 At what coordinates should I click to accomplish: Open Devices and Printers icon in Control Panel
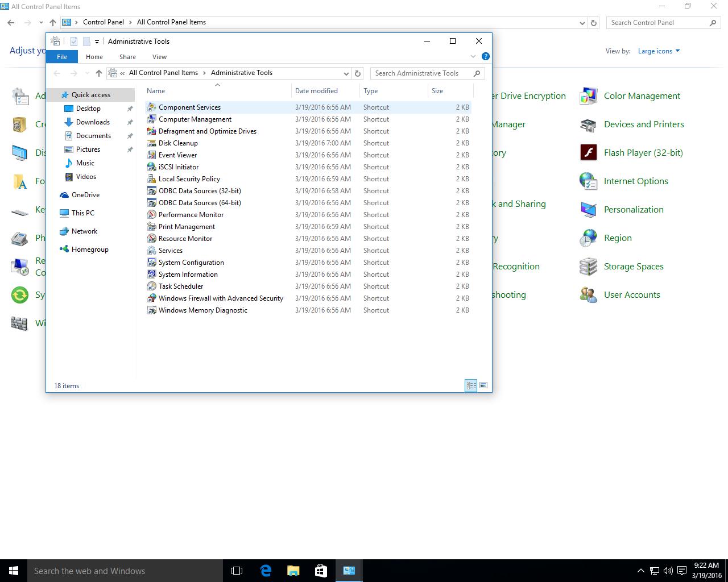[x=588, y=124]
